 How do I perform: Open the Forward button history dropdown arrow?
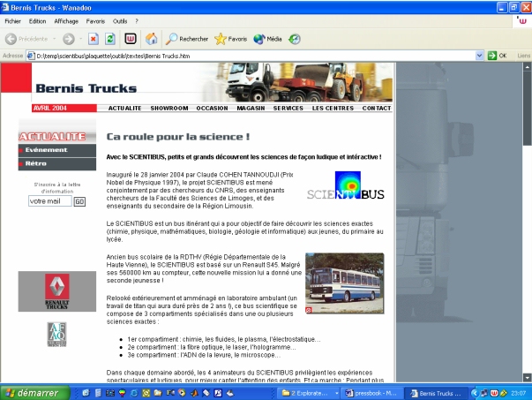tap(80, 39)
